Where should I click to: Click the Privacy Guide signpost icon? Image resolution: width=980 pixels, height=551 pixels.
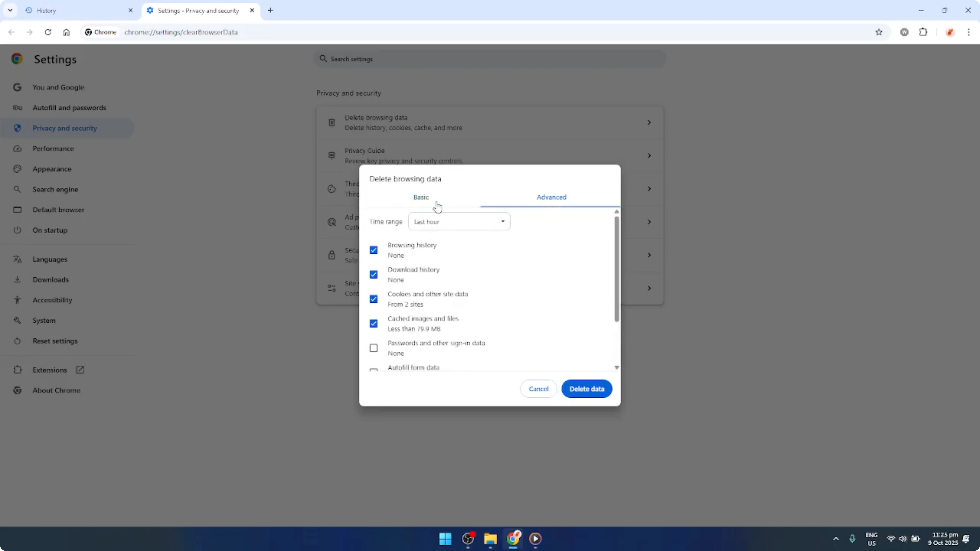[x=332, y=155]
